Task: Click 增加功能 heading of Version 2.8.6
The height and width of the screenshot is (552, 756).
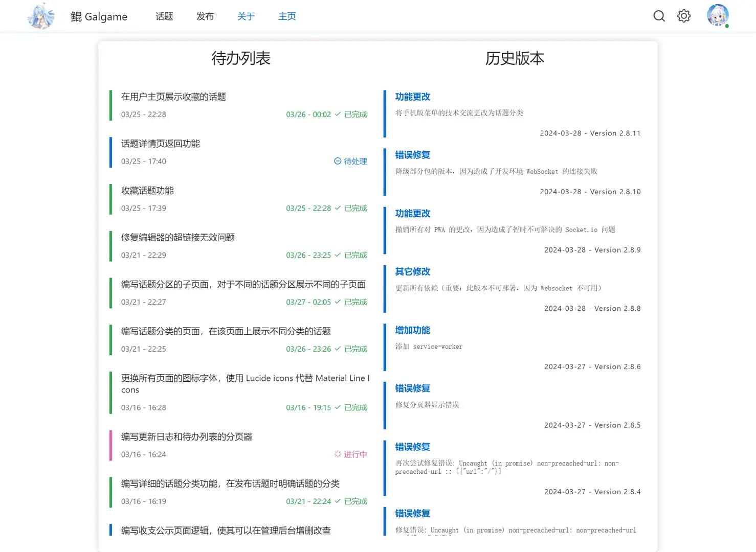Action: [x=413, y=330]
